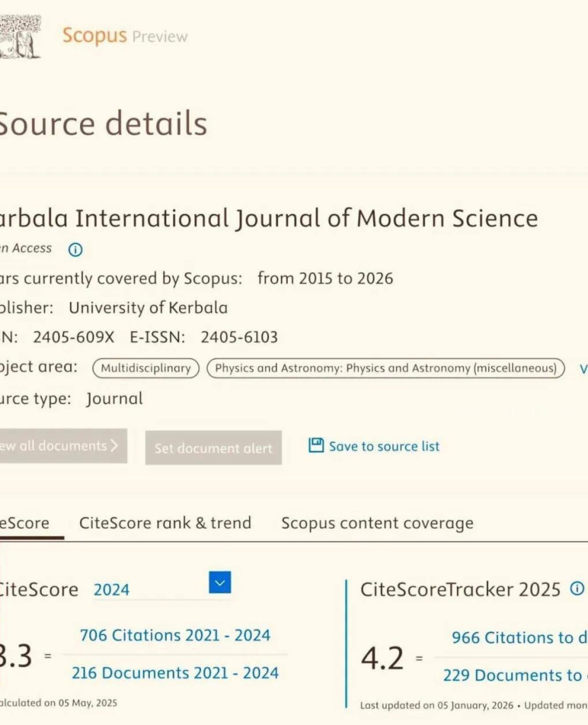Viewport: 588px width, 725px height.
Task: Click the 229 Documents to date link
Action: pyautogui.click(x=514, y=675)
